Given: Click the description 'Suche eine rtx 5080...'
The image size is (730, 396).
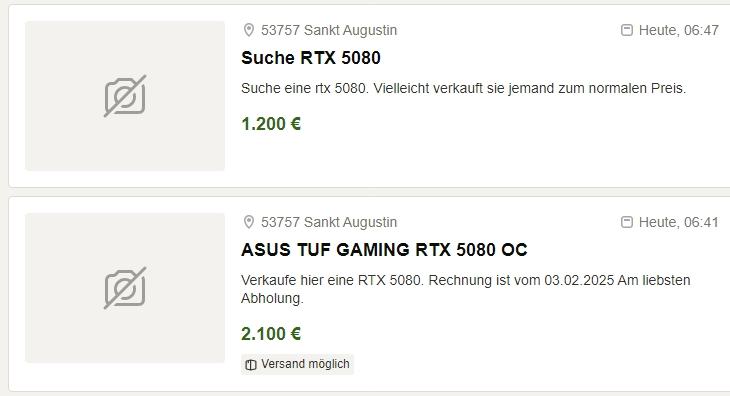Looking at the screenshot, I should [464, 88].
